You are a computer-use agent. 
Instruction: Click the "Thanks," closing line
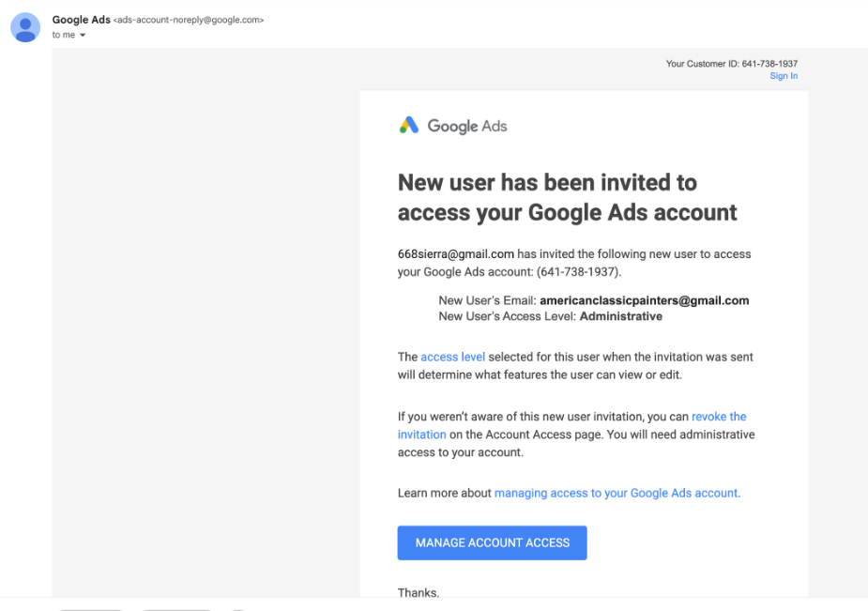point(419,592)
